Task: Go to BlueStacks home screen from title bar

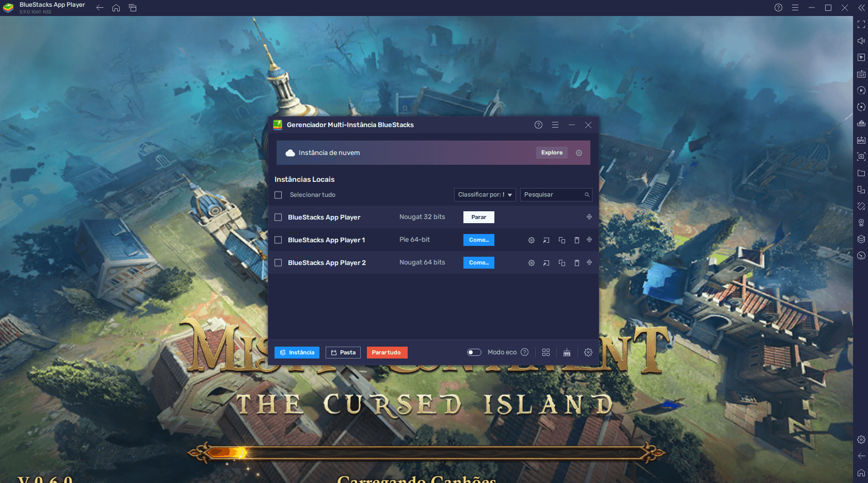Action: coord(116,8)
